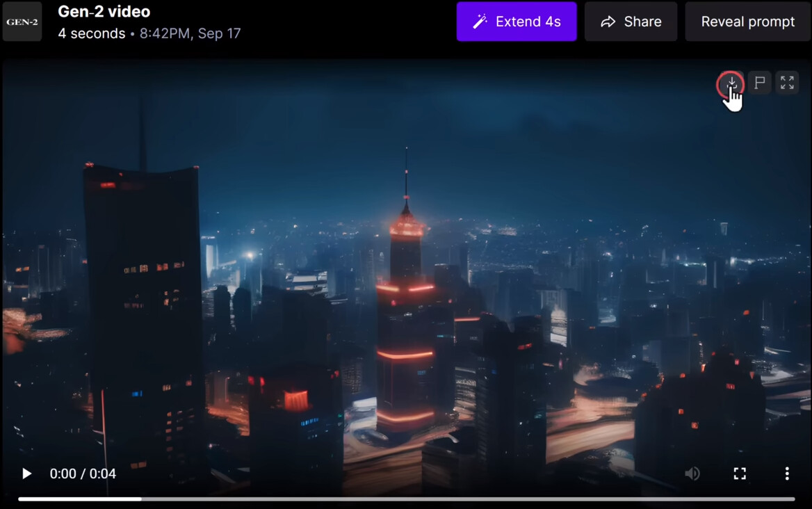Mute the video volume

[692, 474]
